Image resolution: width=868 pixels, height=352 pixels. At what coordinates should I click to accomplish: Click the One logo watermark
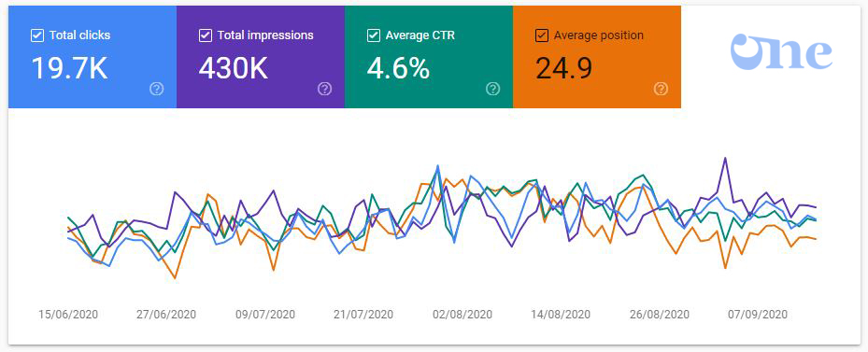click(x=781, y=52)
